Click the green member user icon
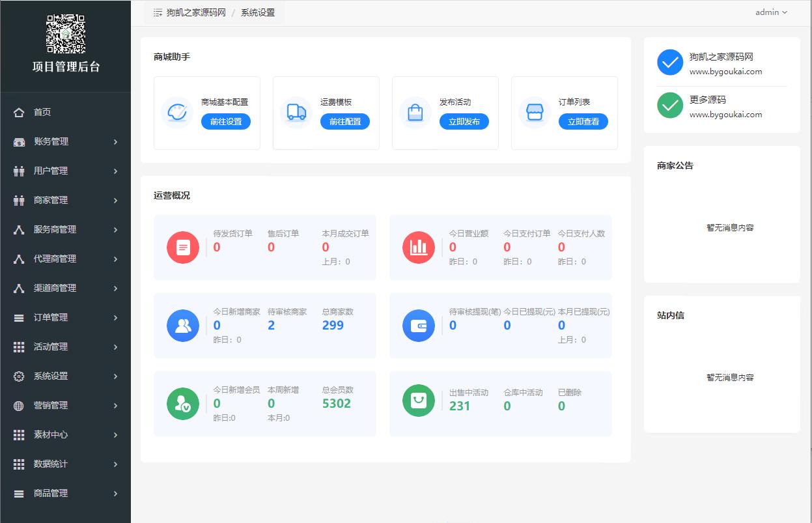The height and width of the screenshot is (523, 812). (x=183, y=404)
